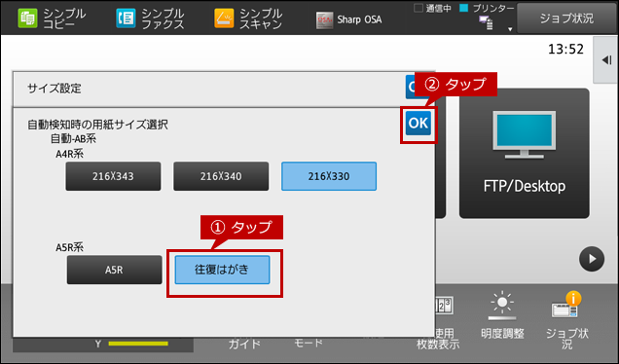The width and height of the screenshot is (619, 364).
Task: Collapse the side panel arrow tab
Action: click(606, 60)
